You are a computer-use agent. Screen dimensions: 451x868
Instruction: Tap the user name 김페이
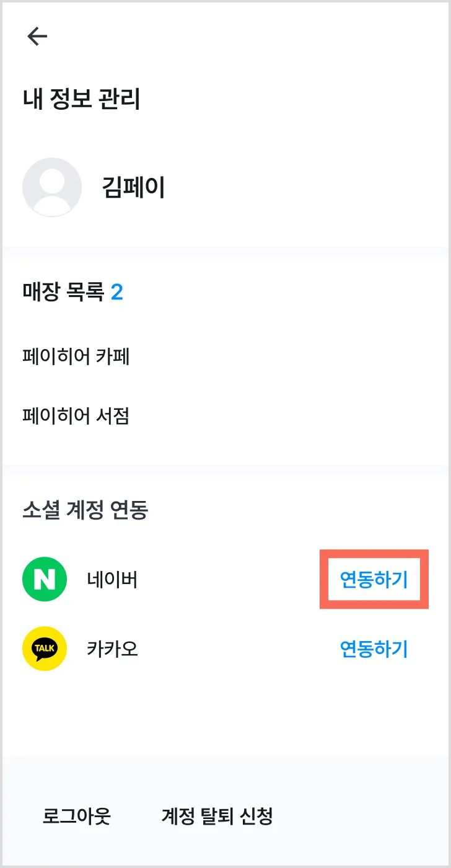pos(133,187)
